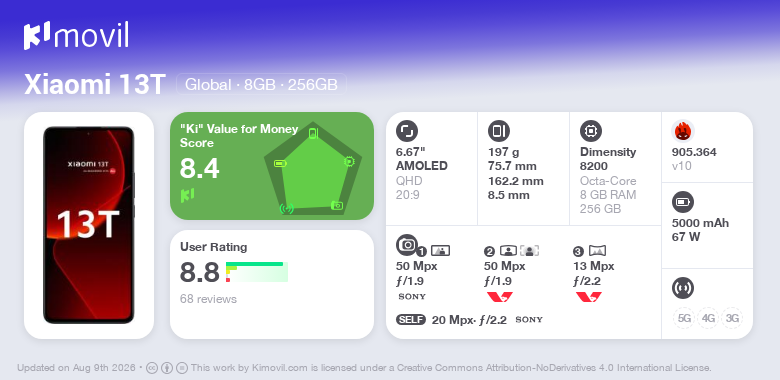The width and height of the screenshot is (780, 380).
Task: Select the 5G network badge
Action: [x=684, y=318]
